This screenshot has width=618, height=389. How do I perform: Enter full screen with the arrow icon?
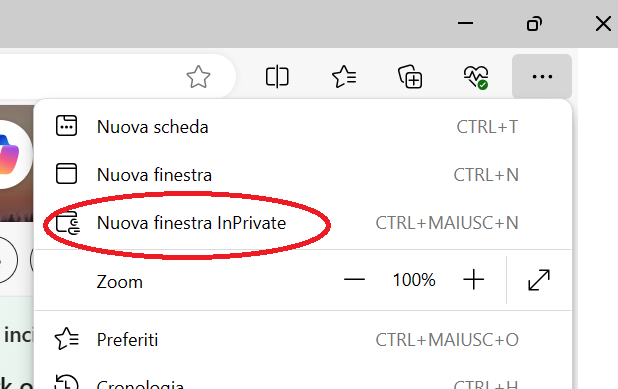[539, 280]
